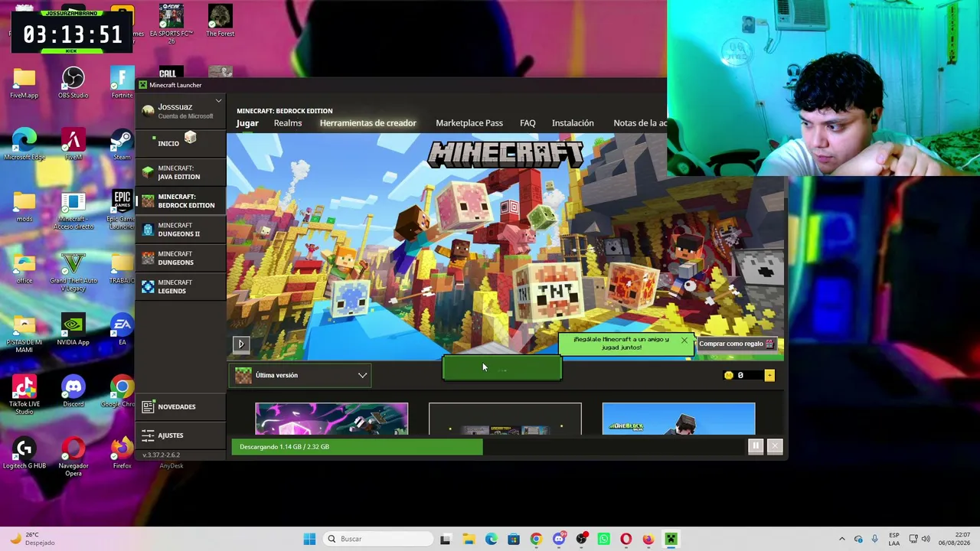Select Microsoft Edge desktop shortcut

click(x=24, y=145)
